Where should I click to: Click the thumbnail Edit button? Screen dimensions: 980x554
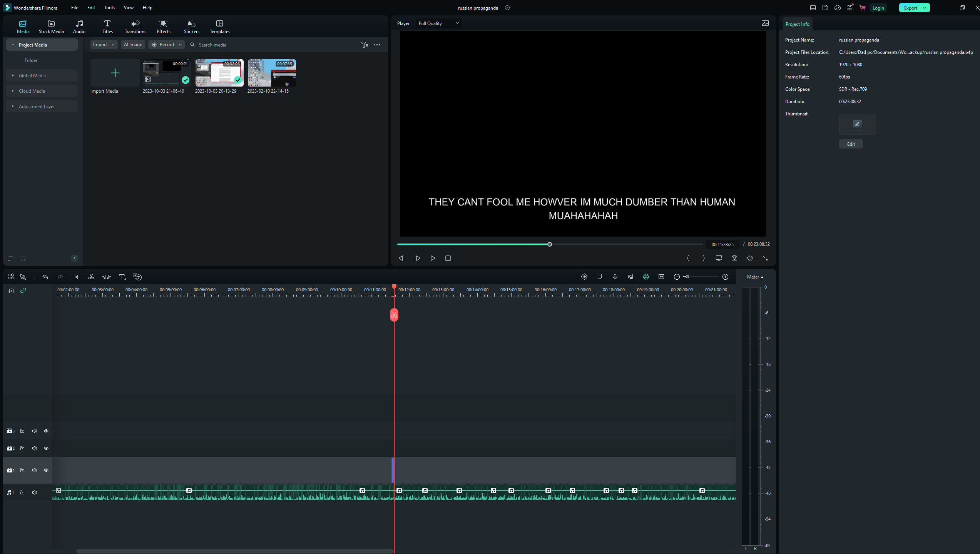point(851,144)
